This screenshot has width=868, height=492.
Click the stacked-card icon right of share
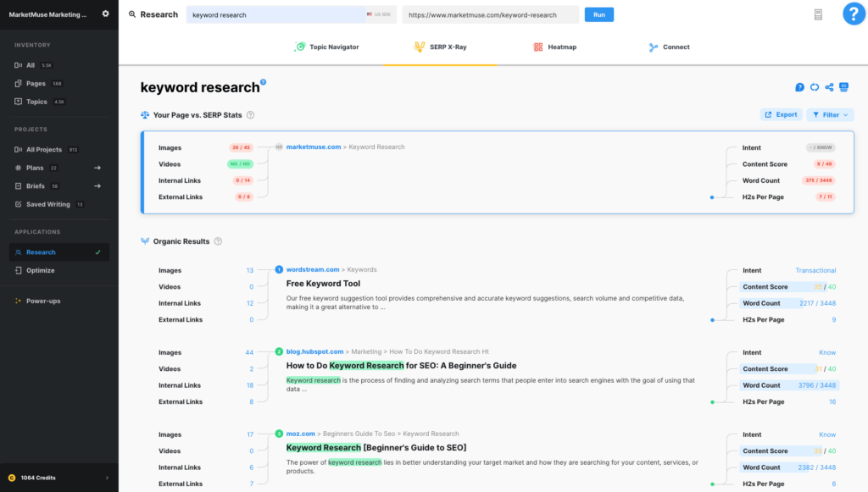(843, 86)
